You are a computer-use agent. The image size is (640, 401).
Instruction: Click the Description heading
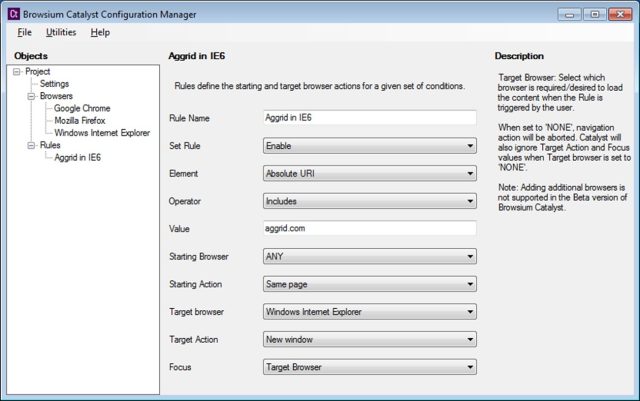point(519,56)
